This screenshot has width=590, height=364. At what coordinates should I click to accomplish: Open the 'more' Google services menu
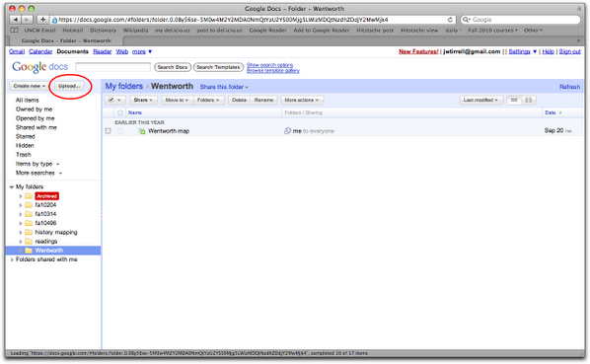pyautogui.click(x=142, y=51)
